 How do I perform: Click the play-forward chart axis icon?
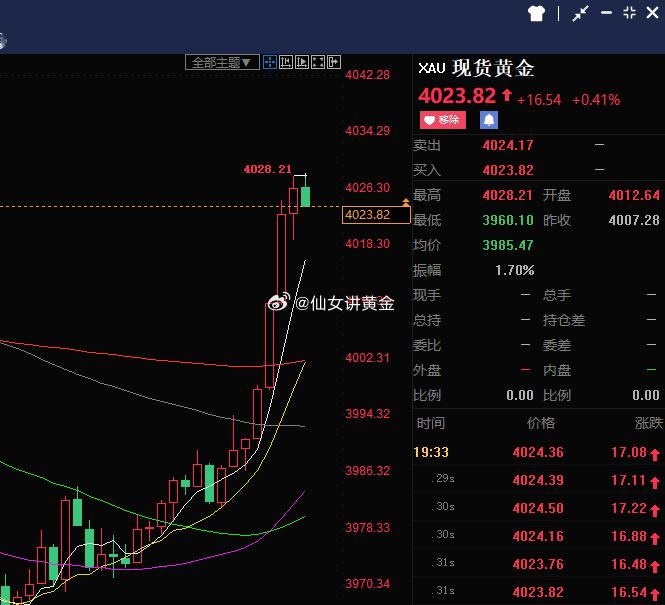coord(302,63)
